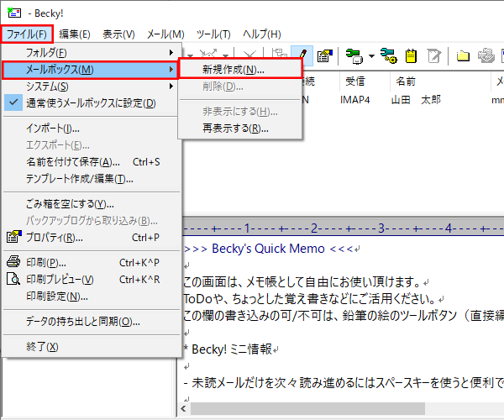Image resolution: width=504 pixels, height=420 pixels.
Task: Choose バックアップログから取り込み(B)... entry
Action: (91, 220)
